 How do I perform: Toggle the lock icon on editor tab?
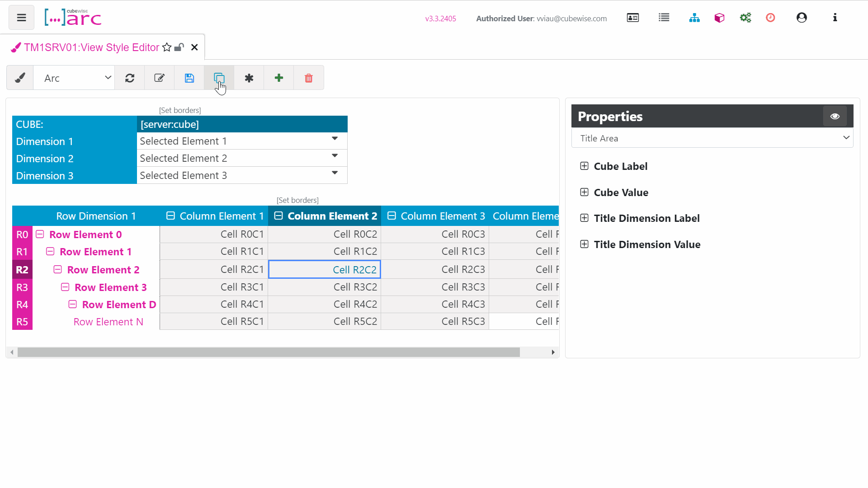[179, 47]
